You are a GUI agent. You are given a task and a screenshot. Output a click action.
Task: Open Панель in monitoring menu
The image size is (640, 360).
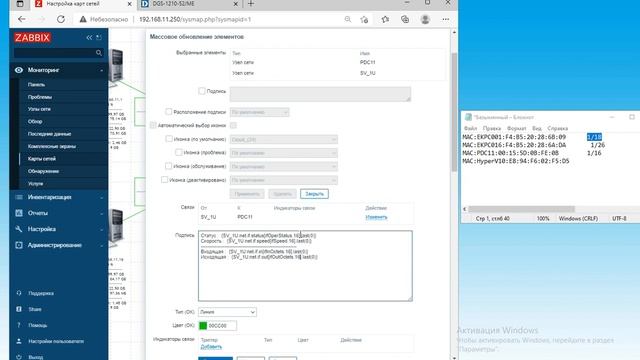tap(36, 84)
